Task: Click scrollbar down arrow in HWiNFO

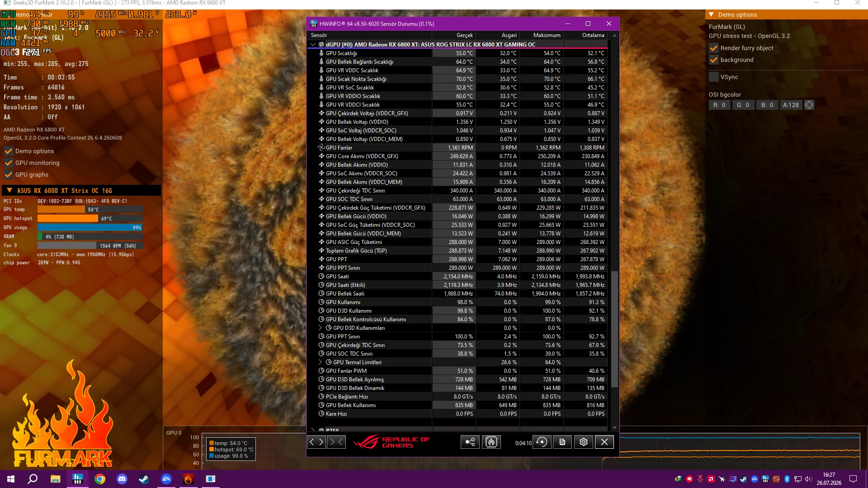Action: coord(614,427)
